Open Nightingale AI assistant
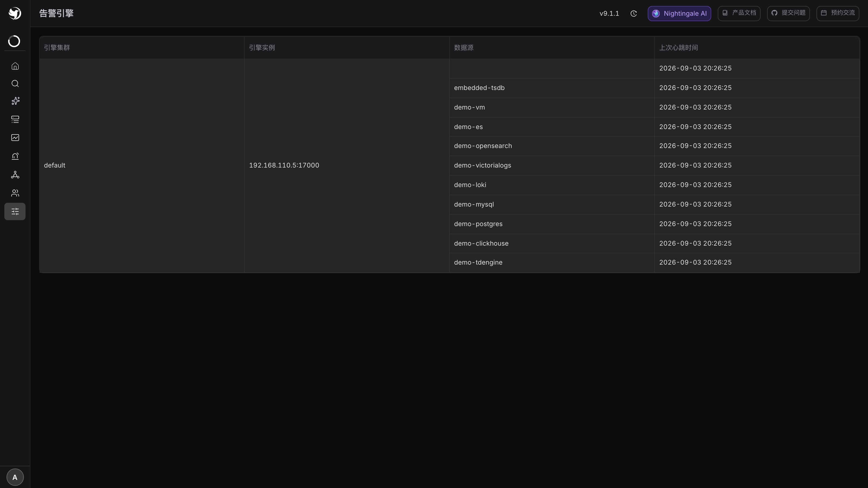Image resolution: width=868 pixels, height=488 pixels. coord(679,14)
